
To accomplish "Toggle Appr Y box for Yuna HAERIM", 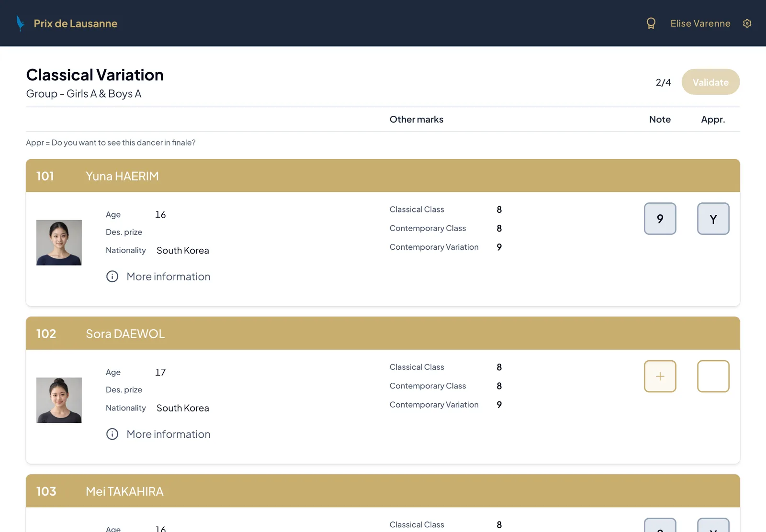I will [x=713, y=219].
